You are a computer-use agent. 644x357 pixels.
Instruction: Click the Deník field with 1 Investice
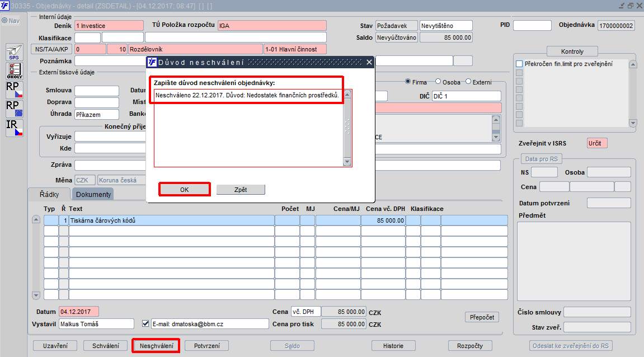(109, 26)
